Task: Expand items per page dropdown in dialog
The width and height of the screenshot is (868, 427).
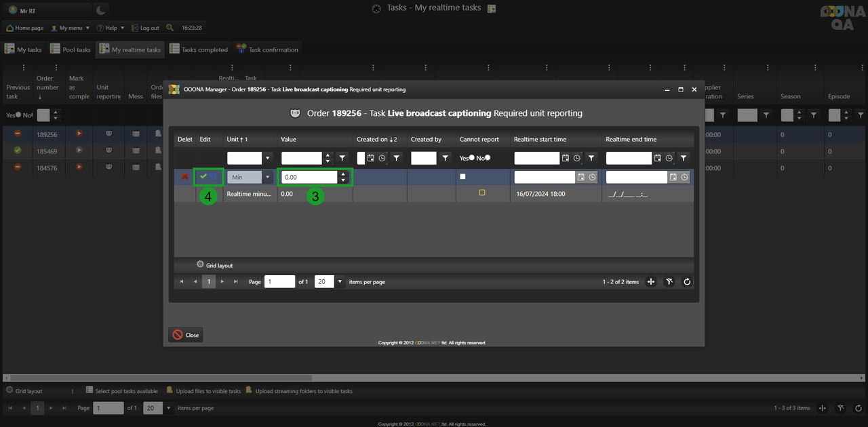Action: pos(340,282)
